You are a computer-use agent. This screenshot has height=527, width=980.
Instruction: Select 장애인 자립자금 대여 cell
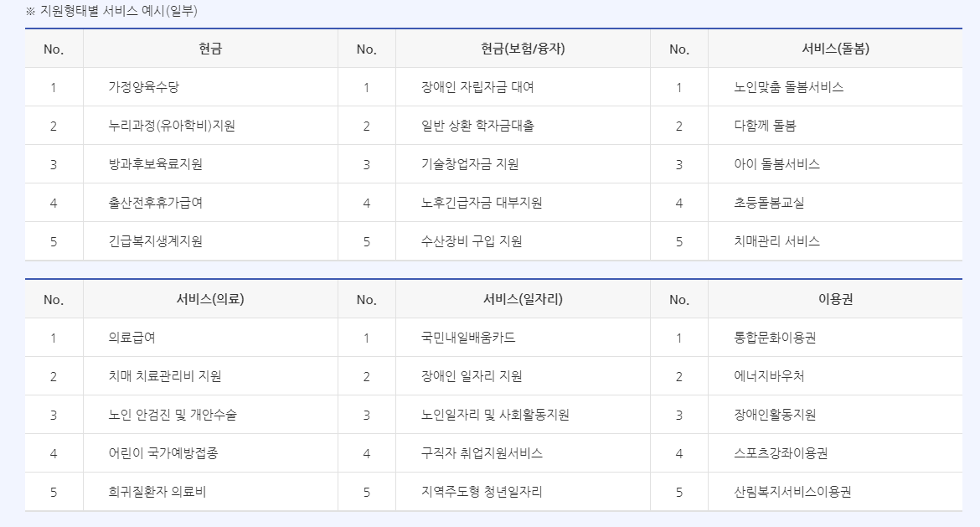point(477,87)
